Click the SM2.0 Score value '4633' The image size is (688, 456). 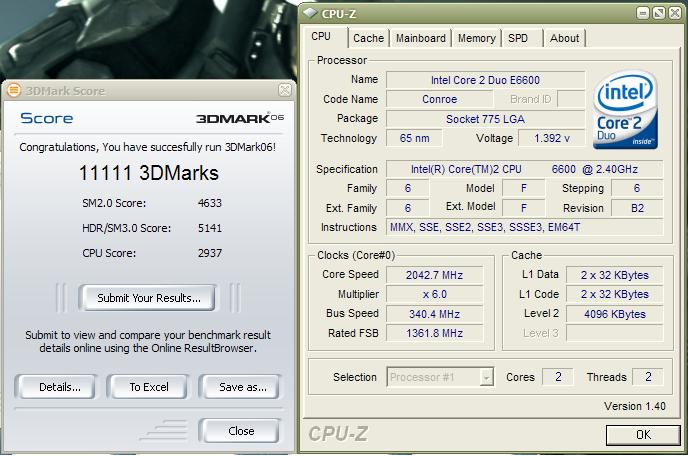pyautogui.click(x=210, y=203)
